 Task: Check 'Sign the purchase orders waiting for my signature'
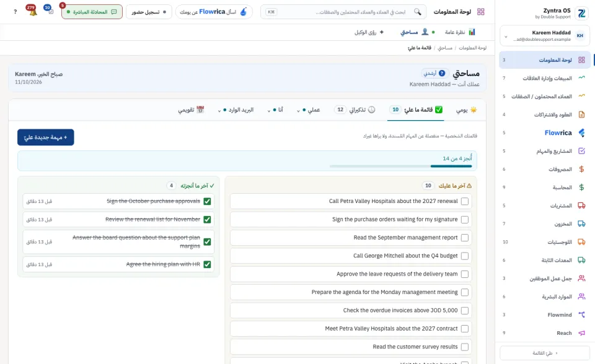click(x=464, y=220)
